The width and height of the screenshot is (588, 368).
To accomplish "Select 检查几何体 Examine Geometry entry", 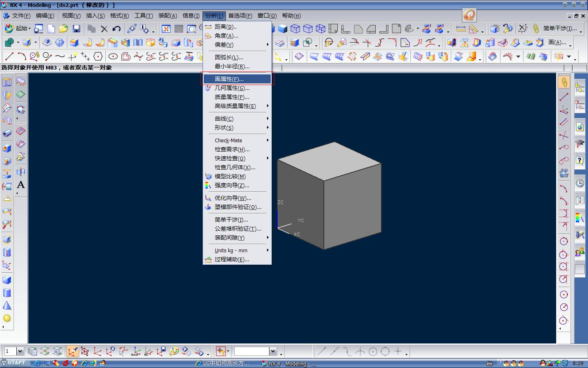I will coord(237,167).
